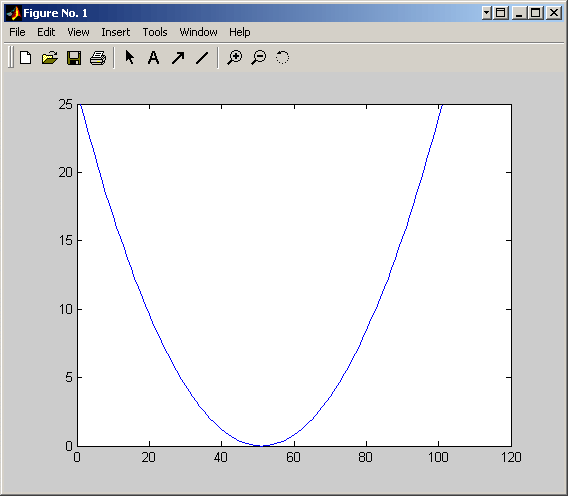Save the figure using floppy icon

coord(74,58)
